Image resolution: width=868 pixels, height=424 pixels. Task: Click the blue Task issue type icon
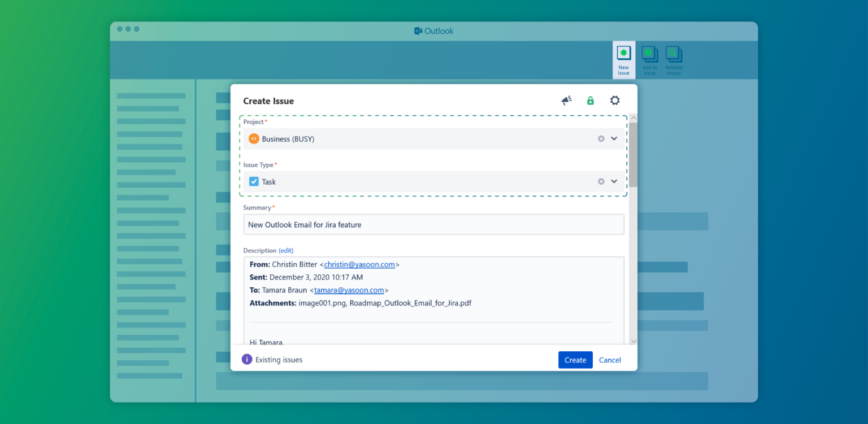[x=254, y=181]
